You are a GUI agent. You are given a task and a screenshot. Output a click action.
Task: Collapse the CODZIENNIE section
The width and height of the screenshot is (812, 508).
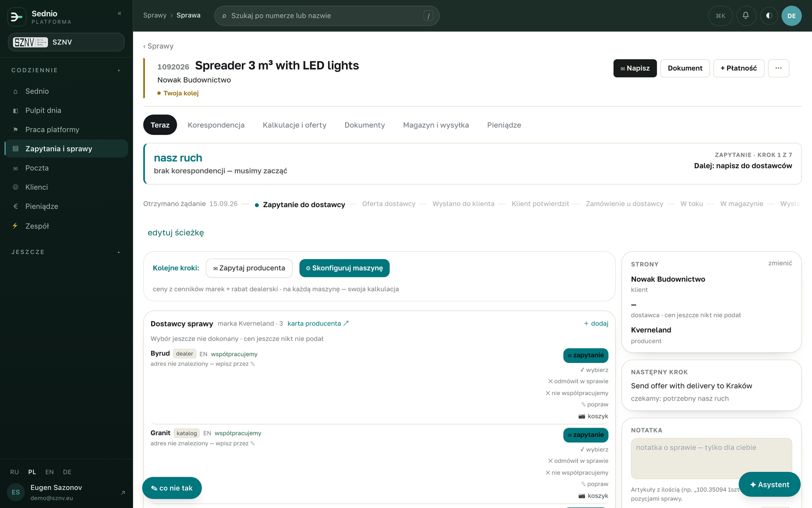tap(66, 70)
